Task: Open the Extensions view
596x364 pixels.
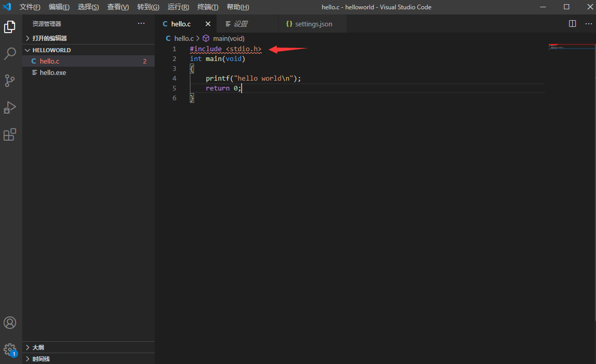Action: 10,134
